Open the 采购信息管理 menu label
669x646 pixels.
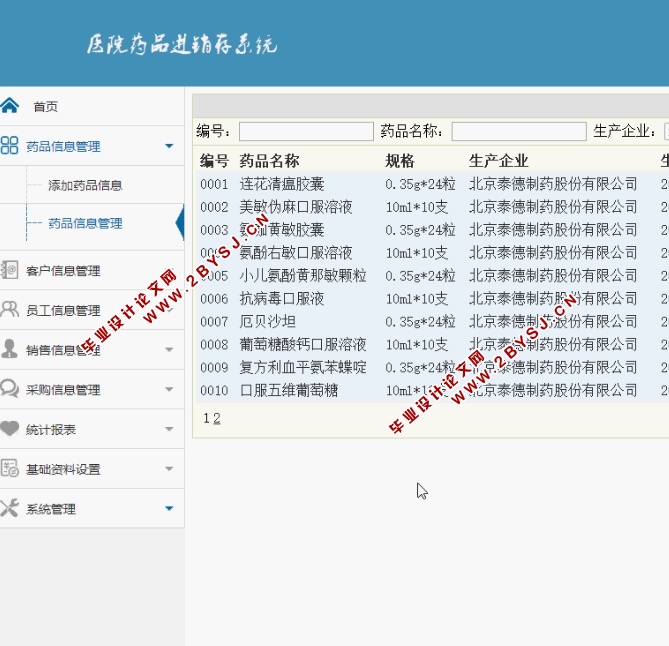(x=63, y=390)
